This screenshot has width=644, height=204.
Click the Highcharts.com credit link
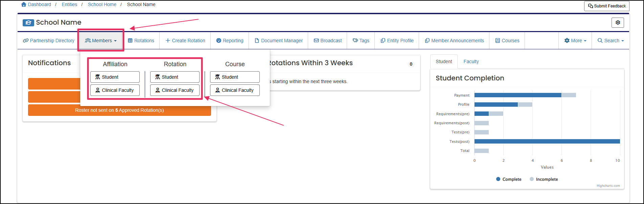click(608, 186)
